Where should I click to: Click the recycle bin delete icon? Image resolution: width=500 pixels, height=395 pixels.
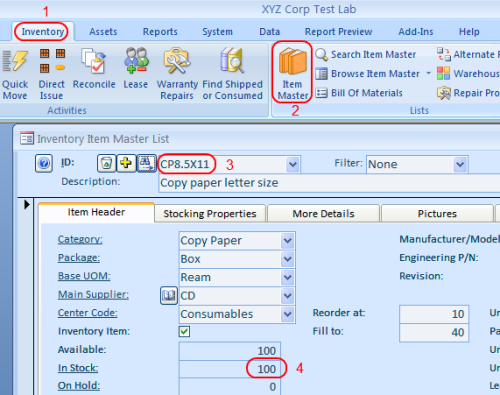pyautogui.click(x=106, y=163)
